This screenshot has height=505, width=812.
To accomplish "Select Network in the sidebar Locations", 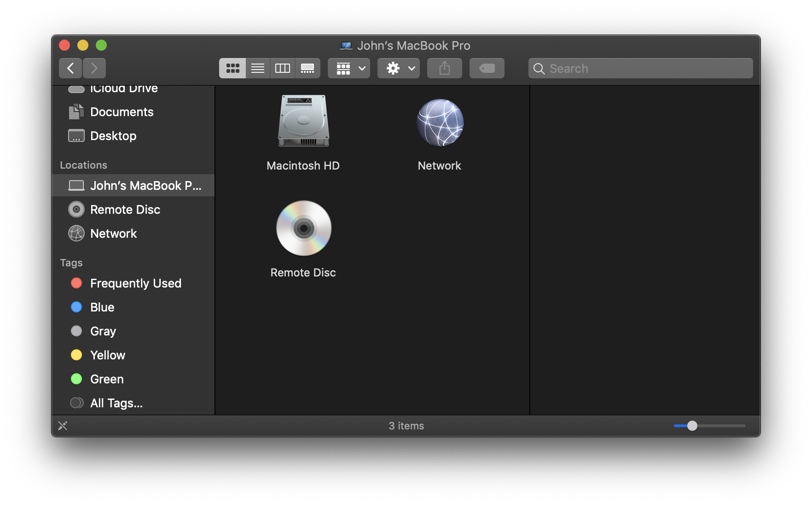I will [x=133, y=234].
